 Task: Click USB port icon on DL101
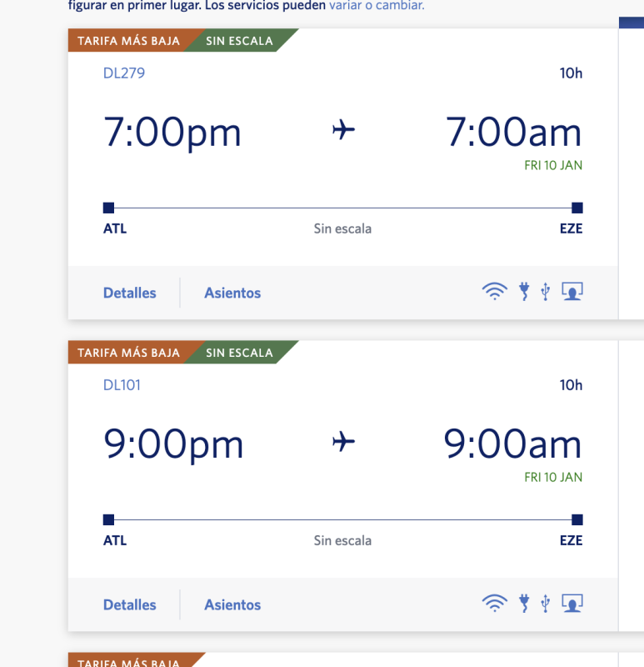pos(545,604)
